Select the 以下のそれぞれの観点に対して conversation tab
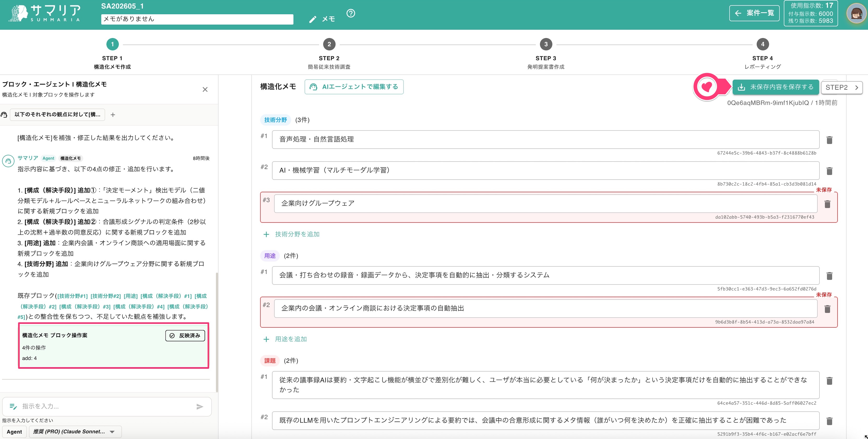868x439 pixels. click(x=57, y=115)
